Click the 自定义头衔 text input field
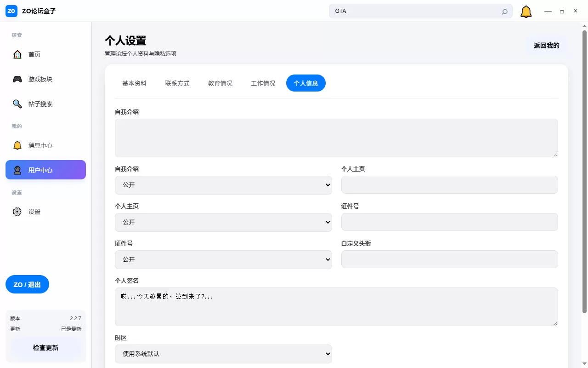The height and width of the screenshot is (368, 588). (449, 259)
